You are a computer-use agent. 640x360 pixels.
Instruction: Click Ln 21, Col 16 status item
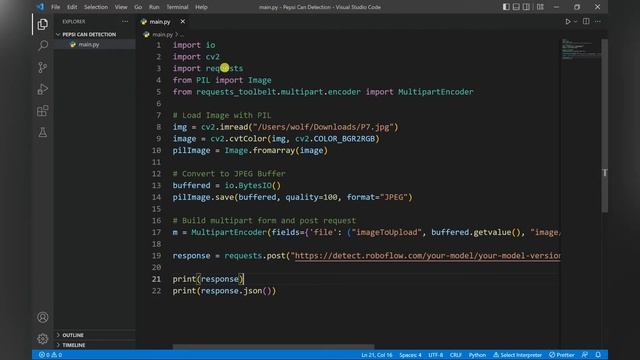tap(377, 355)
